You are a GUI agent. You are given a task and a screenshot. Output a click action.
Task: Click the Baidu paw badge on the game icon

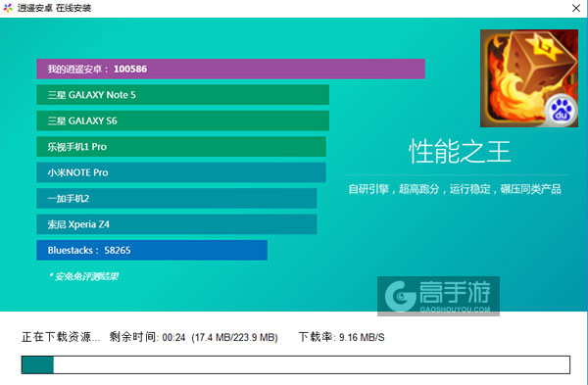[x=561, y=111]
